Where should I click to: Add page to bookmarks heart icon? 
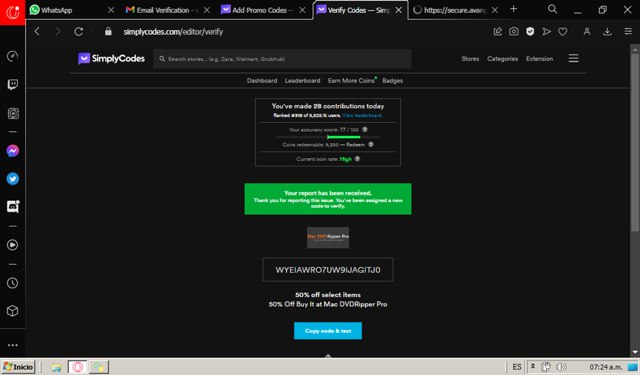[x=562, y=31]
